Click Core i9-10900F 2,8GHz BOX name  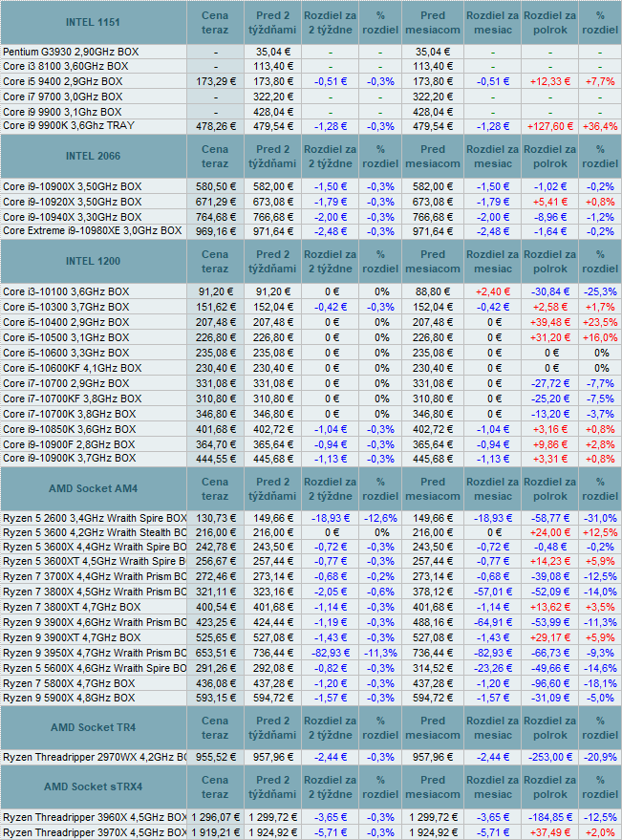coord(69,444)
